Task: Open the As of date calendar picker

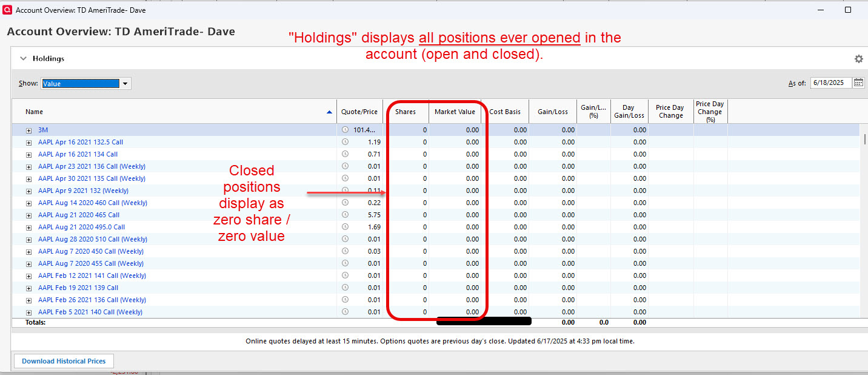Action: [x=859, y=83]
